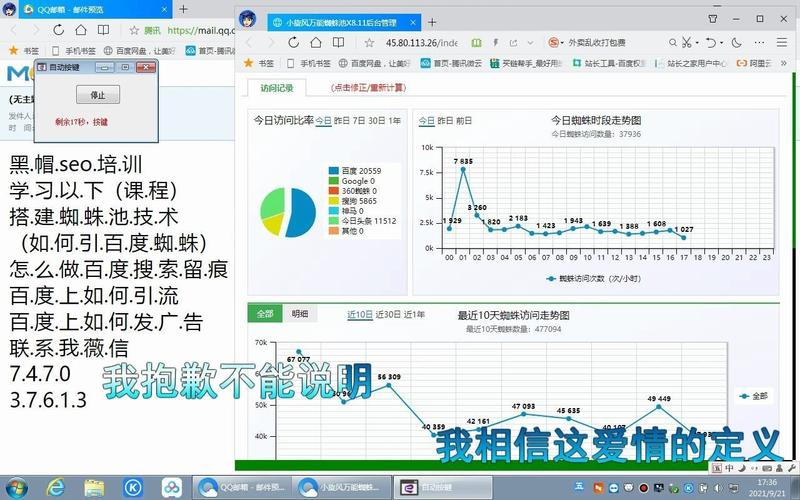Click 点击修正/重新计算 link
This screenshot has width=800, height=500.
[x=368, y=88]
